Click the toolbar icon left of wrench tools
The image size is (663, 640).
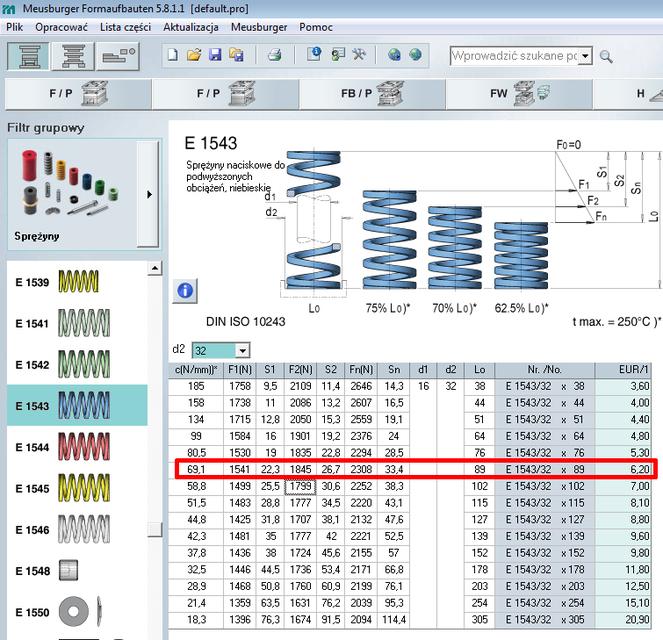click(x=338, y=55)
